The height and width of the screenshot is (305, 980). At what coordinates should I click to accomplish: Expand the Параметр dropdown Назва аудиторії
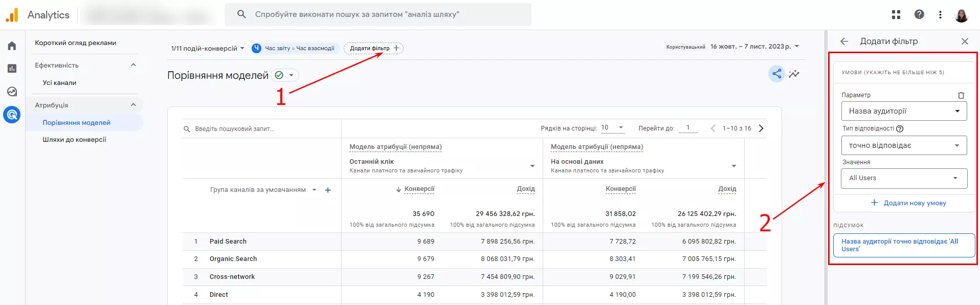click(904, 111)
